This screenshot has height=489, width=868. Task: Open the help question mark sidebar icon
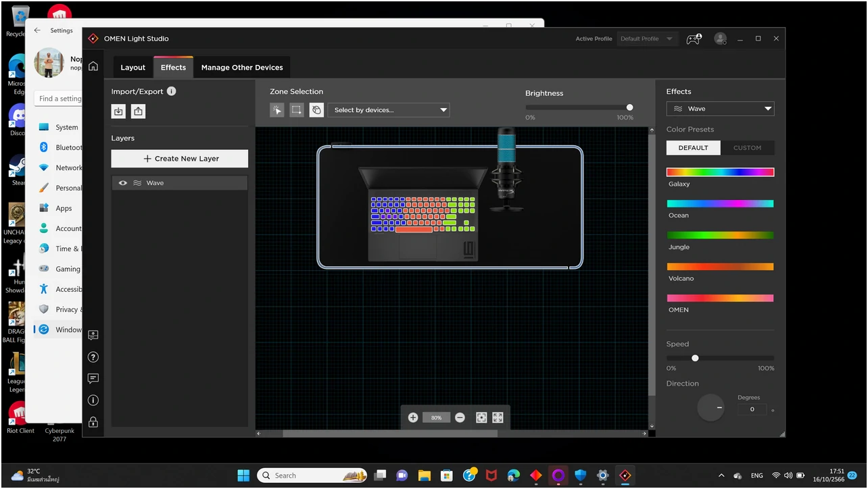[x=93, y=357]
